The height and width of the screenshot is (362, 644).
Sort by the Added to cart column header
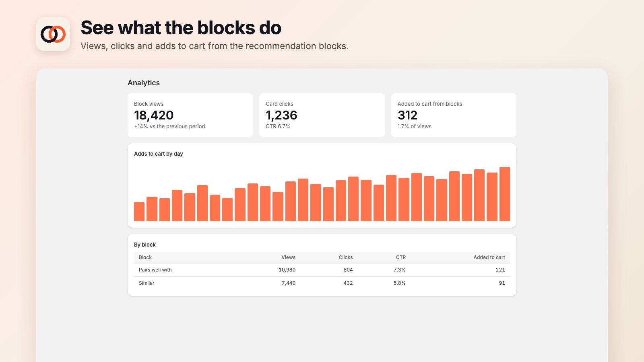tap(489, 257)
